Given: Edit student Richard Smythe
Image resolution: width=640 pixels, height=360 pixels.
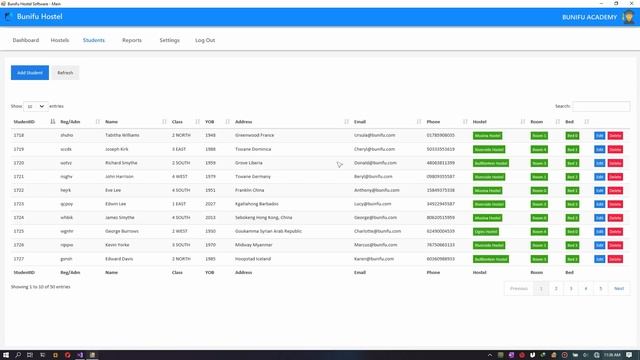Looking at the screenshot, I should click(600, 163).
